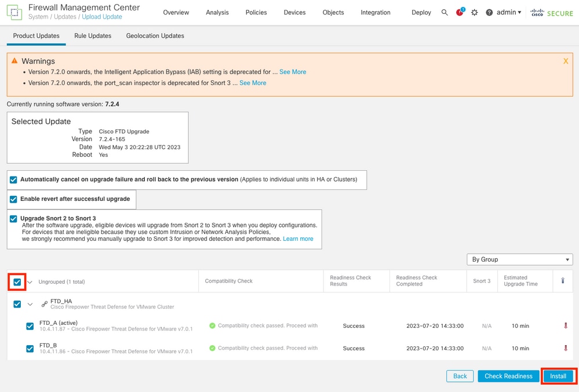Click the Check Readiness button
This screenshot has height=392, width=579.
pyautogui.click(x=508, y=376)
